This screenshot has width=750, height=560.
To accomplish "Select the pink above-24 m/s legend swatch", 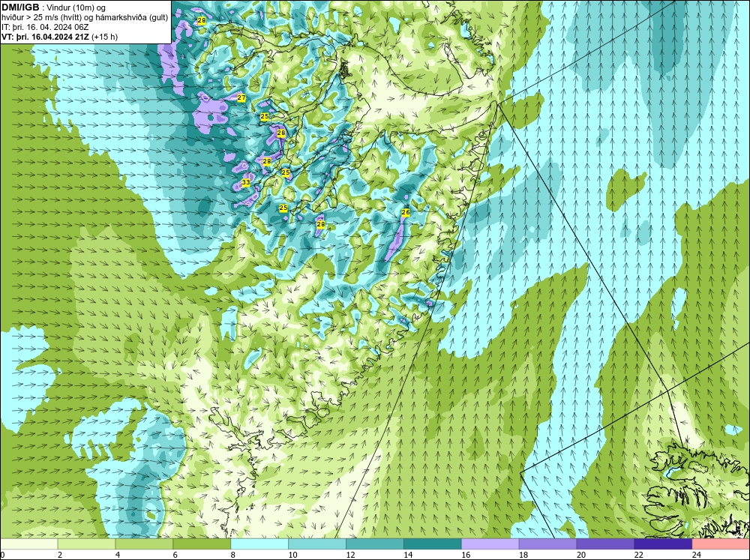I will (721, 544).
